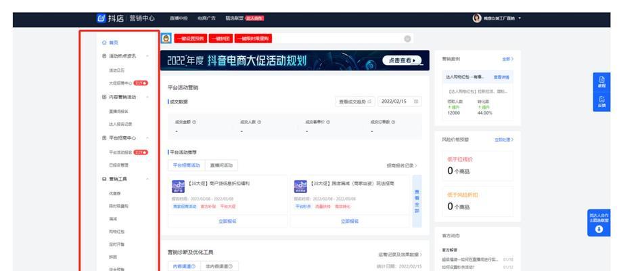Click 全部 link in 营销案例 panel
This screenshot has width=644, height=271.
507,59
